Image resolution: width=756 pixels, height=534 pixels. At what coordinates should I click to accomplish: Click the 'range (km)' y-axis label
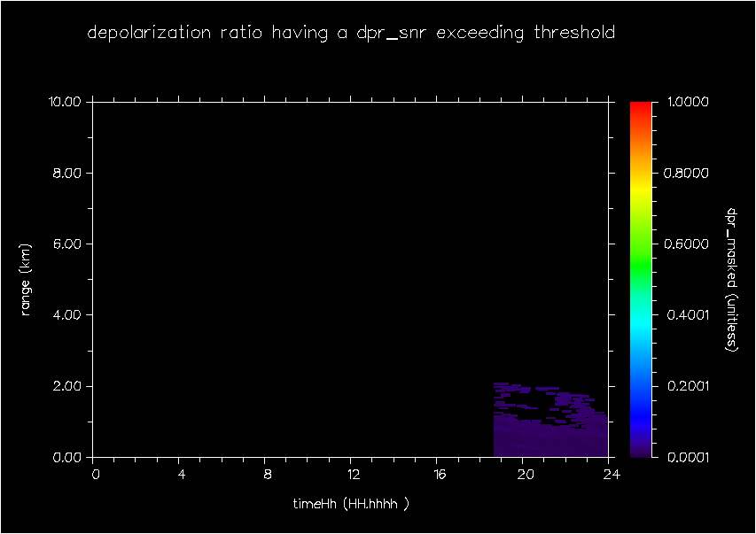pyautogui.click(x=26, y=280)
